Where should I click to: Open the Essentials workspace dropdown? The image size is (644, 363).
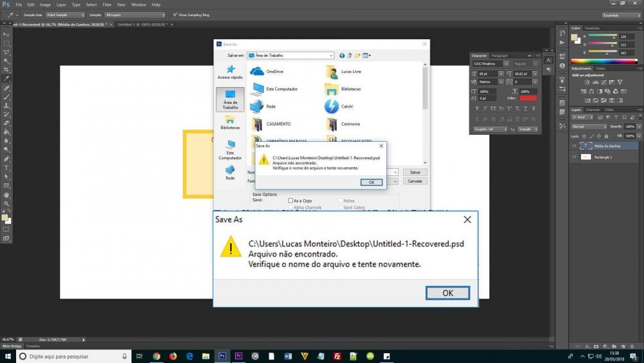coord(620,14)
